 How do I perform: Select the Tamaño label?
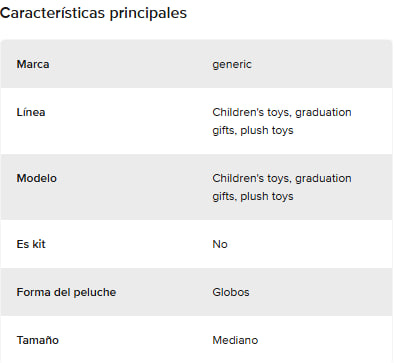[38, 340]
